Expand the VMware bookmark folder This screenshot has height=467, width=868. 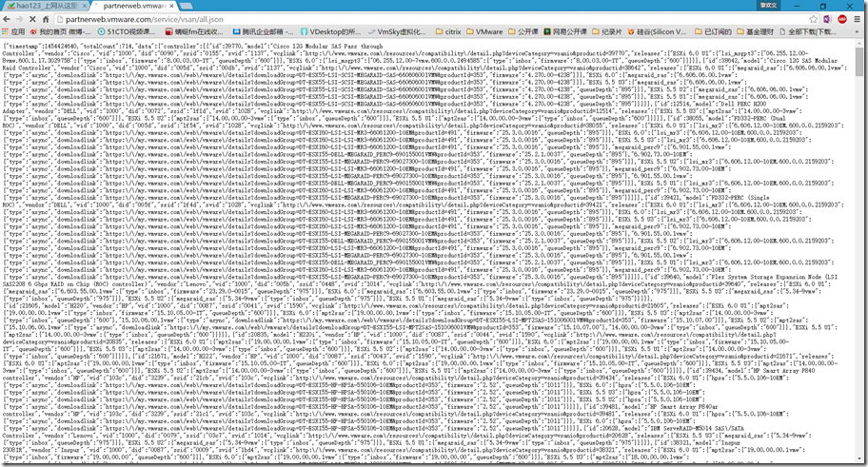coord(484,31)
